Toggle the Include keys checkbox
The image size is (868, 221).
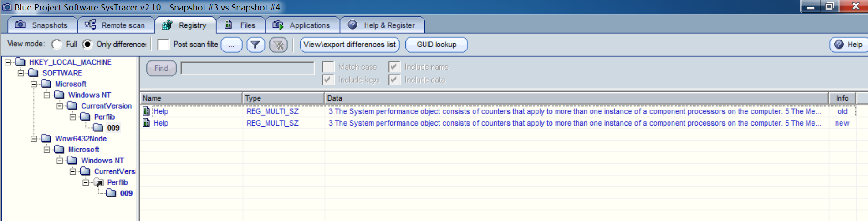328,80
